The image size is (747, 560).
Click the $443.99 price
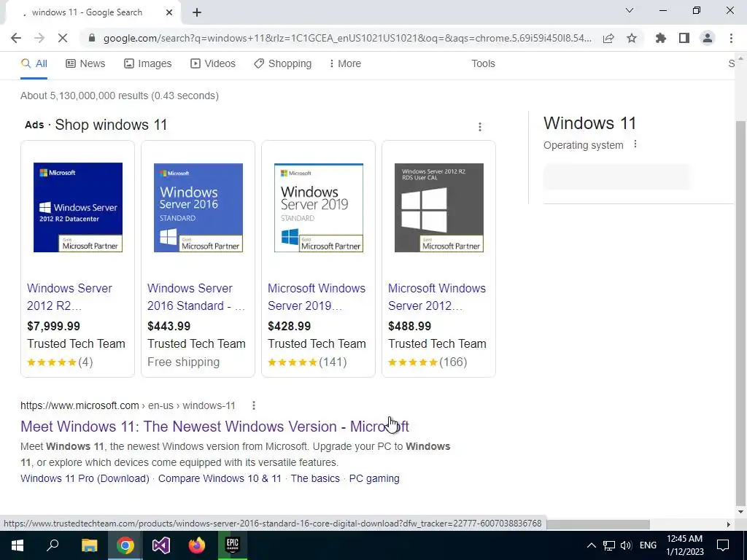[169, 326]
